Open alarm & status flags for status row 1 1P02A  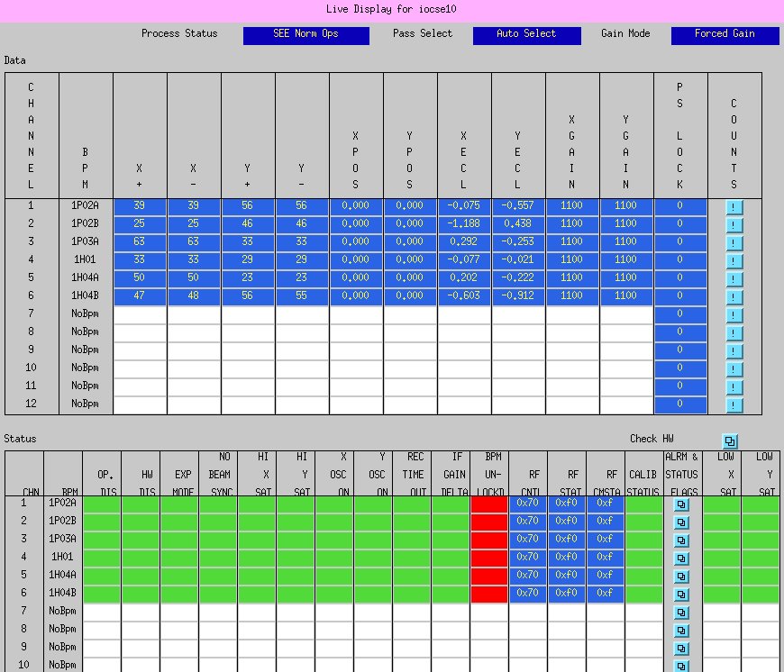coord(681,504)
